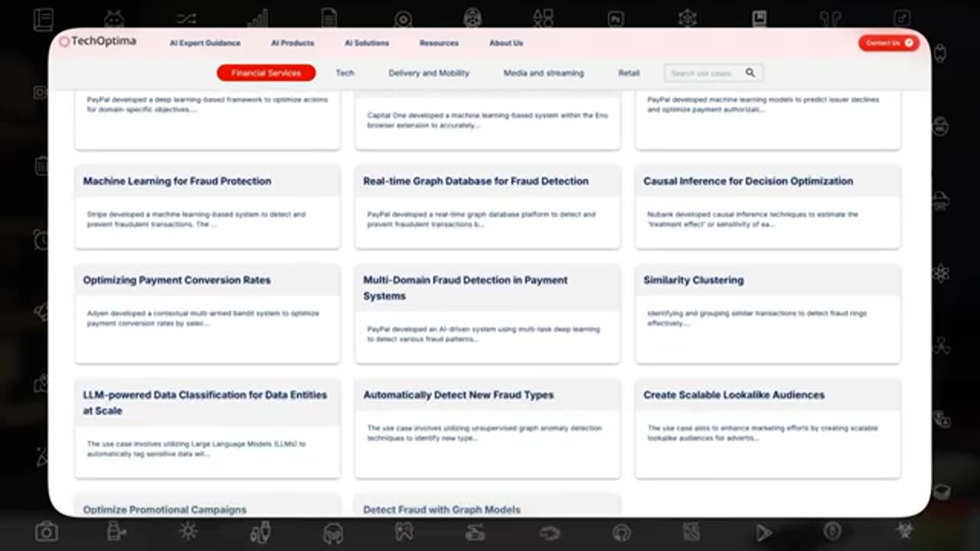Click the arrow icon in Contact Us button
The height and width of the screenshot is (551, 980).
pyautogui.click(x=909, y=43)
